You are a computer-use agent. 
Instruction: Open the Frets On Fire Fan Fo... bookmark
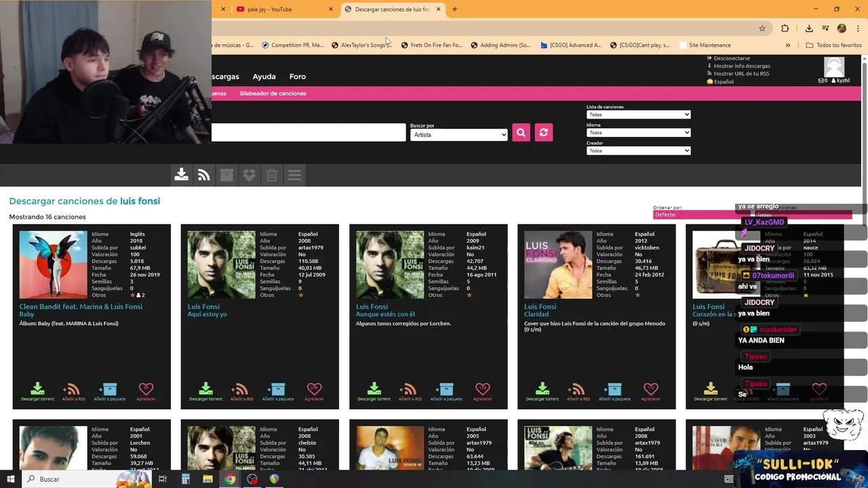(432, 45)
